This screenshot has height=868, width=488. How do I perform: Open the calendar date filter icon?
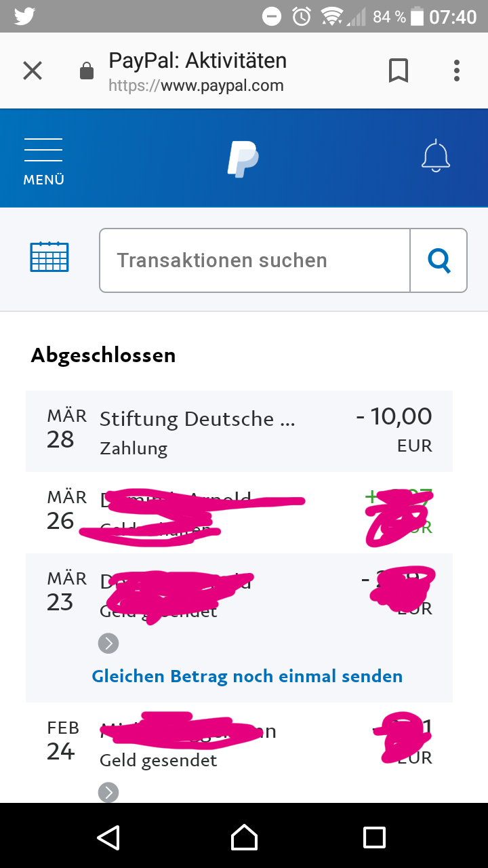click(x=49, y=257)
